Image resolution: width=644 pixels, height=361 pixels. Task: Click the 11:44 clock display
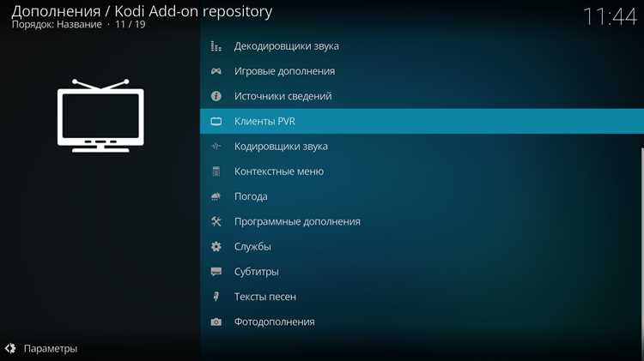[610, 17]
